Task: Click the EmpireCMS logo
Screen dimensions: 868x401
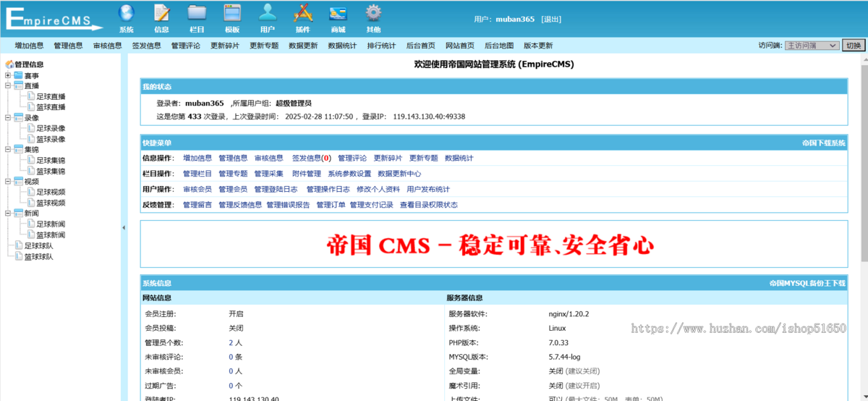Action: 54,18
